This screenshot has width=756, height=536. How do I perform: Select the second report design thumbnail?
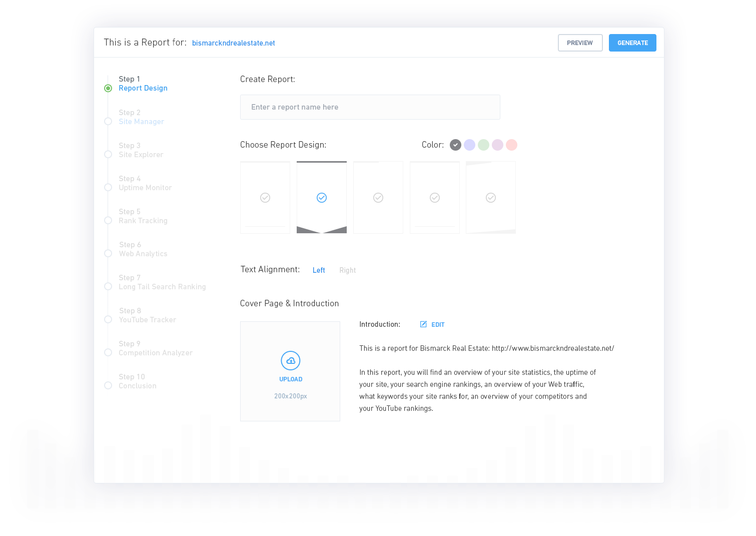click(322, 197)
